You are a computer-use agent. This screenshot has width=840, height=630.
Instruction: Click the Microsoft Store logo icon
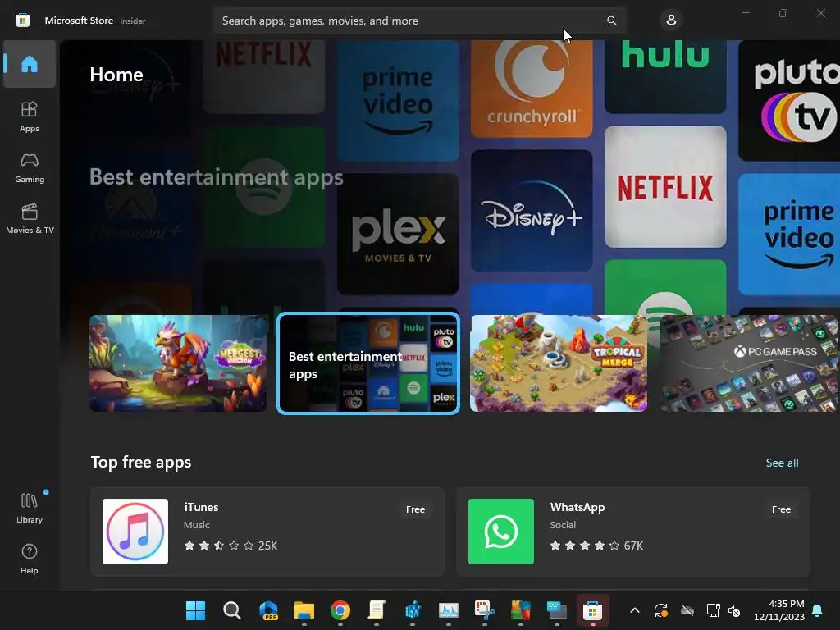point(22,21)
